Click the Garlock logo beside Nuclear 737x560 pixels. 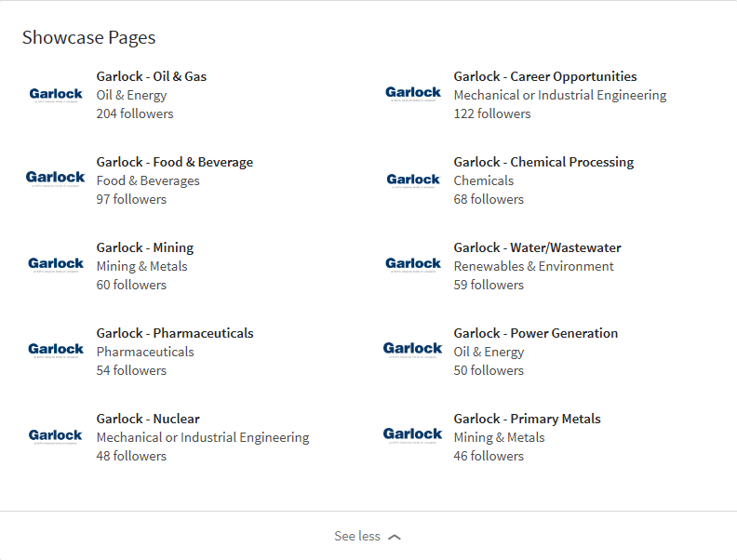tap(56, 436)
